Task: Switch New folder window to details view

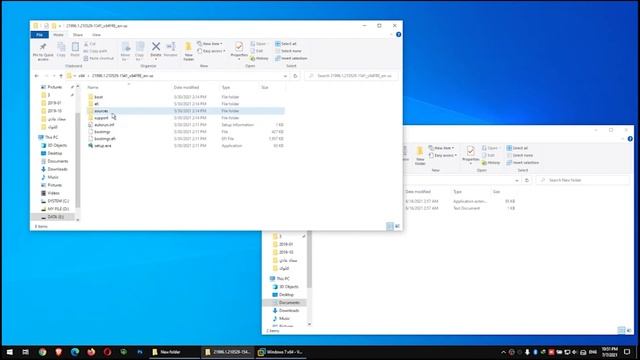Action: click(x=621, y=330)
